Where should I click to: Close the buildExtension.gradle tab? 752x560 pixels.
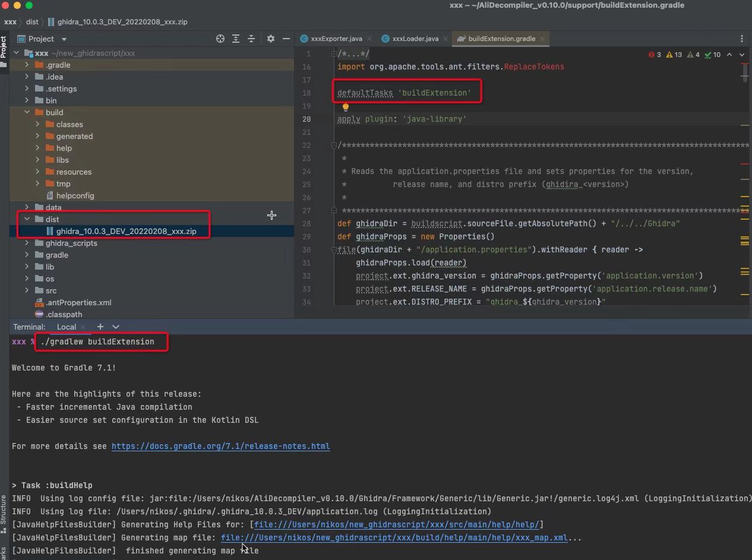542,39
